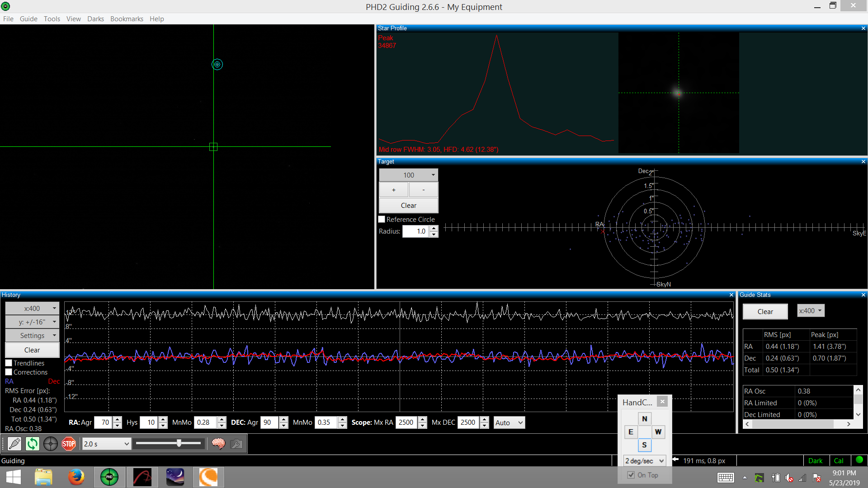Image resolution: width=868 pixels, height=488 pixels.
Task: Open File Explorer from taskbar
Action: 43,477
